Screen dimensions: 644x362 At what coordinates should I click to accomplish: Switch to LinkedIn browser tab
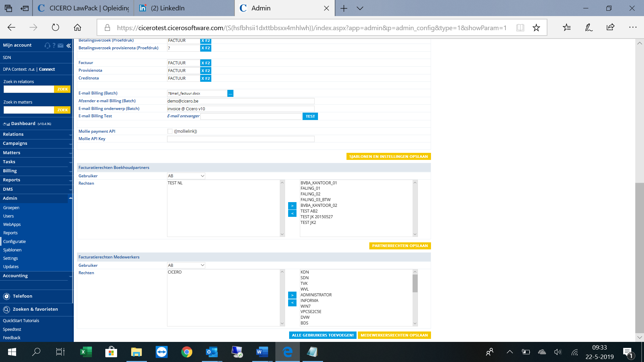pos(184,8)
